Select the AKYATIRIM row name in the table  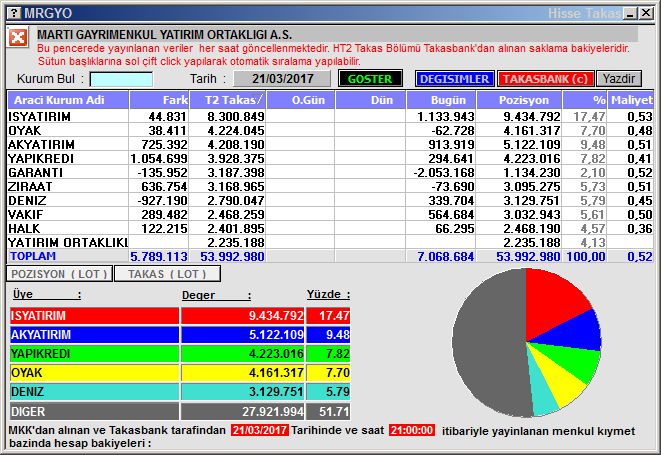tap(41, 145)
